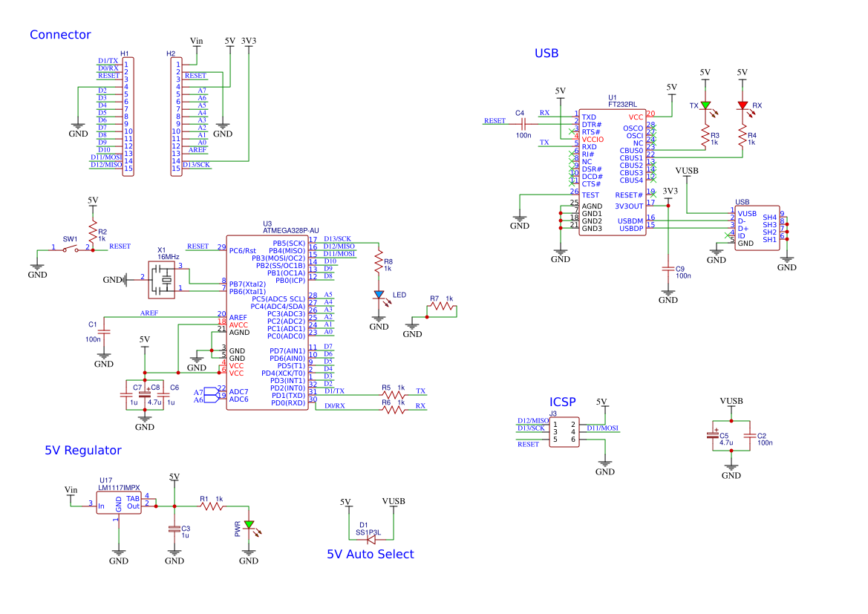Select the D1 SS1P3L diode symbol
Screen dimensions: 868x614
(371, 539)
